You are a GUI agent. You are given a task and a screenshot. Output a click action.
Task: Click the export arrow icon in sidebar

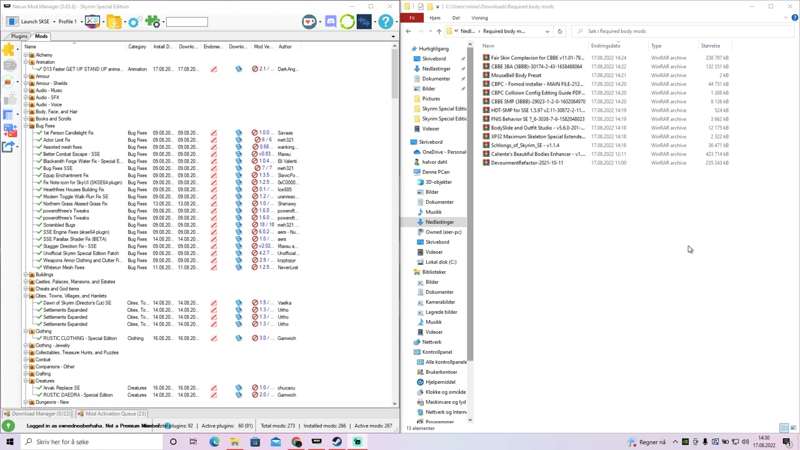(x=9, y=147)
